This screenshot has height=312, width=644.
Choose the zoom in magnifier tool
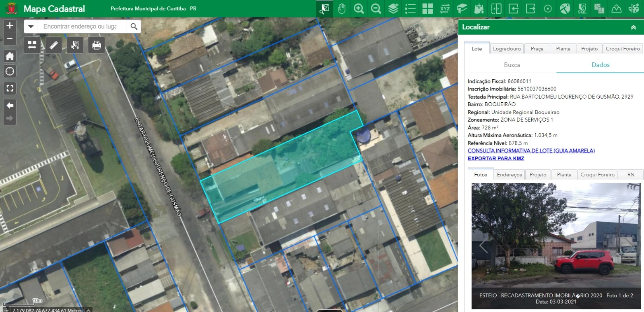(x=359, y=8)
